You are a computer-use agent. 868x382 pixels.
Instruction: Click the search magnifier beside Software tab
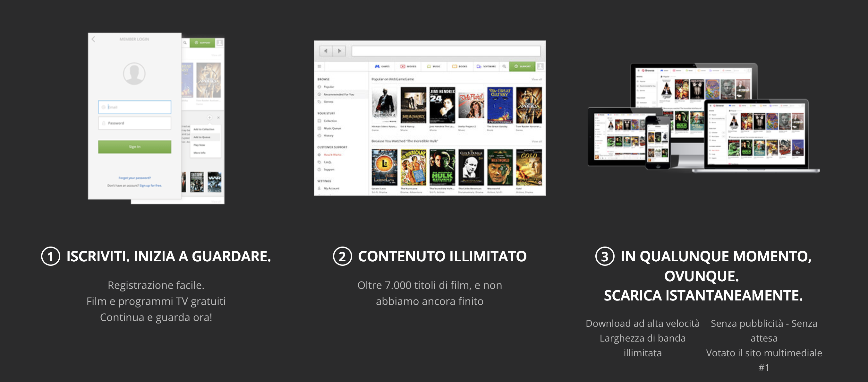[x=504, y=66]
